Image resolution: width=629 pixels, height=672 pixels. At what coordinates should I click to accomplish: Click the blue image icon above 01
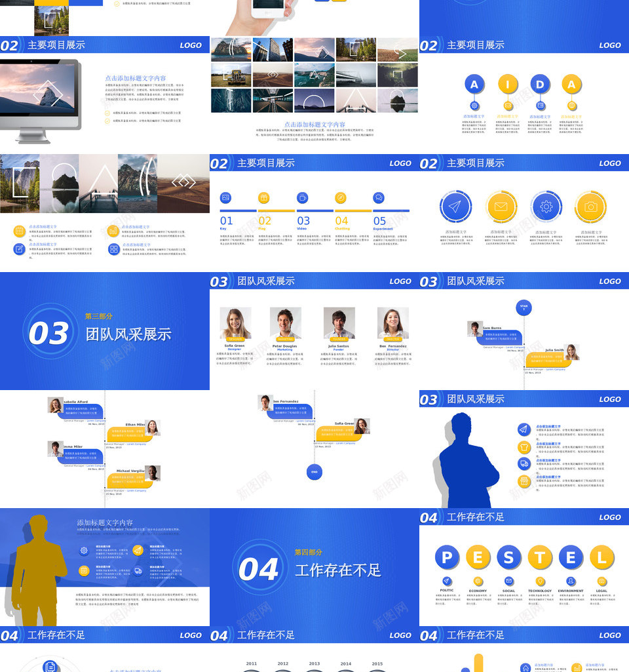click(225, 197)
